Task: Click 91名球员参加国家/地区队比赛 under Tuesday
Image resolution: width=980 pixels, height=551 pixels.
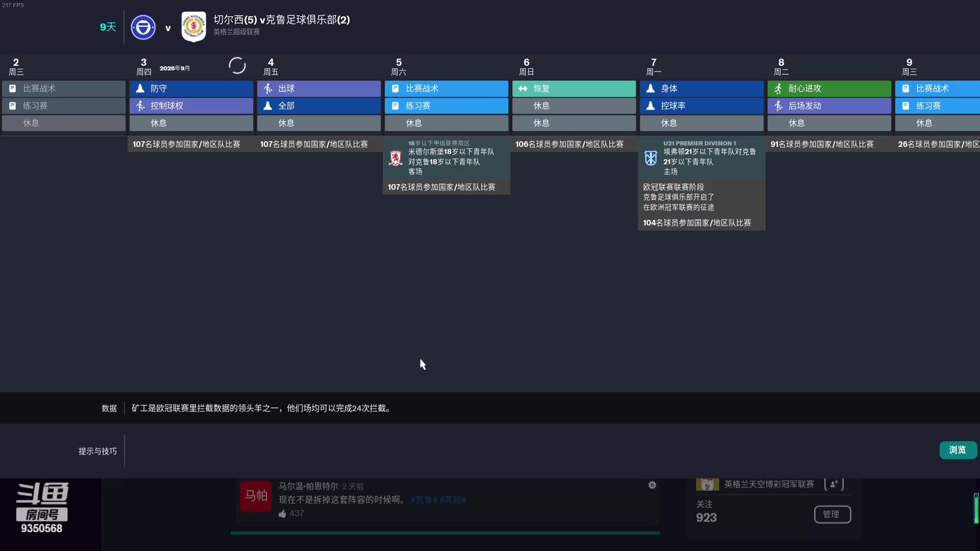Action: (x=822, y=144)
